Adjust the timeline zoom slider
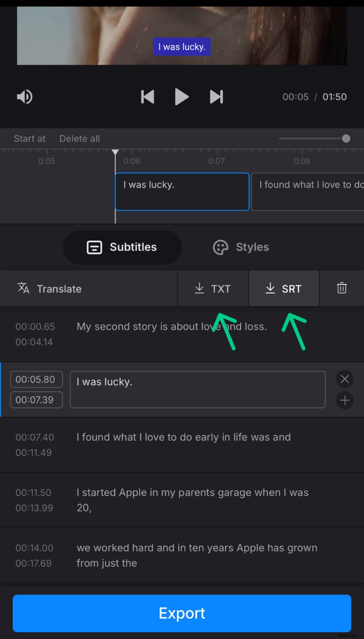The width and height of the screenshot is (364, 639). [345, 138]
